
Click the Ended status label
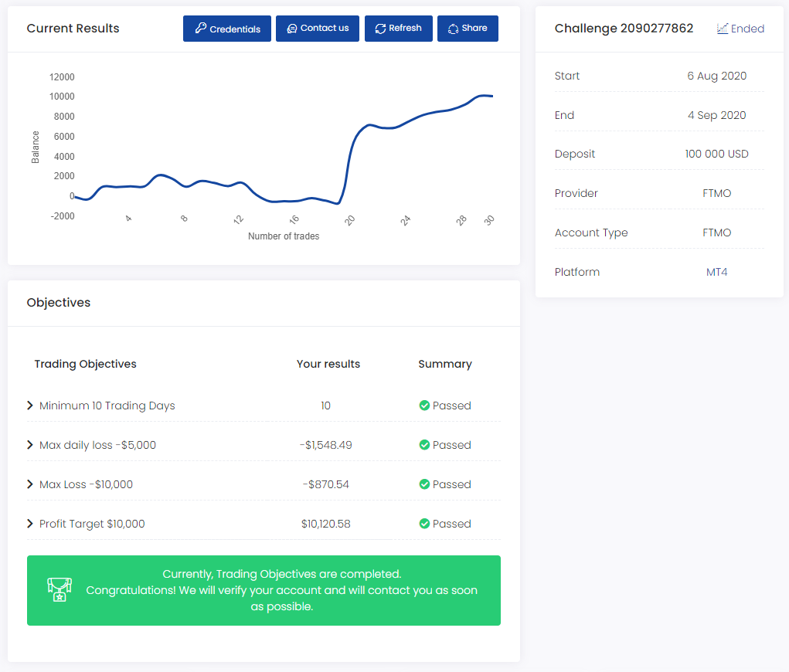point(747,29)
